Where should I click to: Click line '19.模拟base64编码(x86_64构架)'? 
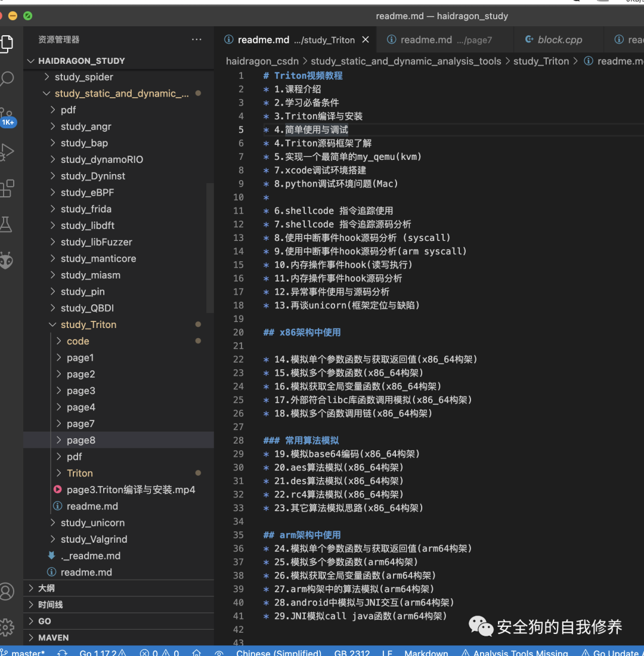point(347,454)
